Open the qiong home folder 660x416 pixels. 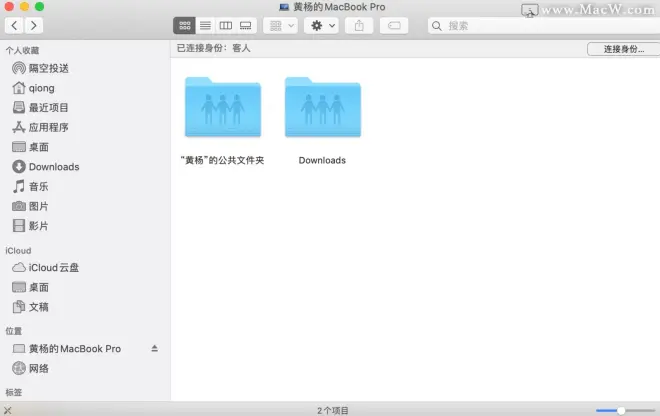pyautogui.click(x=34, y=88)
